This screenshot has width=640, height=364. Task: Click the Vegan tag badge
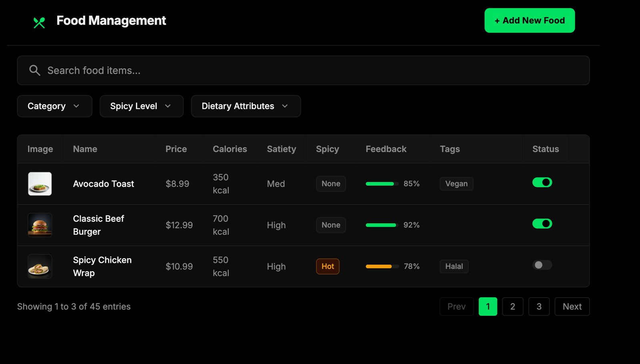pos(456,184)
